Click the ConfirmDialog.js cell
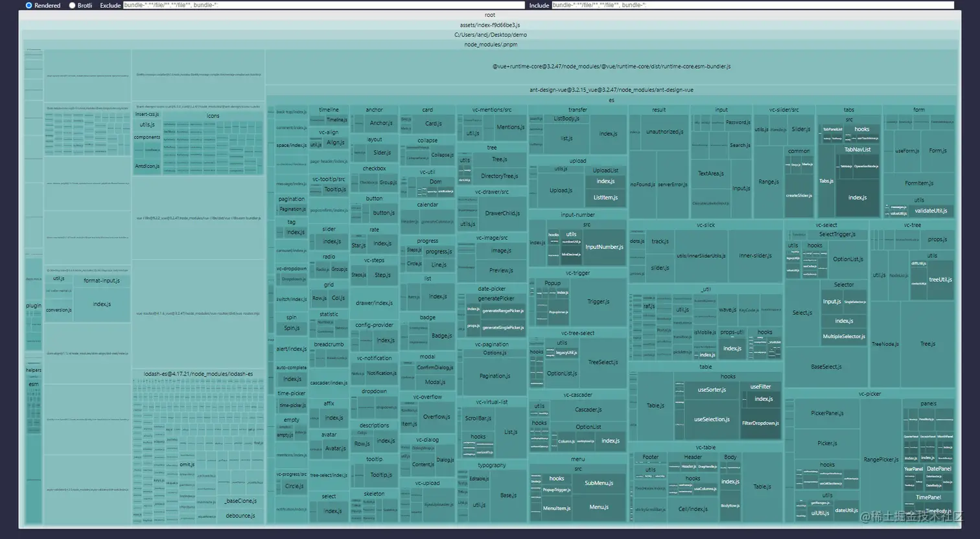This screenshot has height=539, width=980. coord(435,368)
